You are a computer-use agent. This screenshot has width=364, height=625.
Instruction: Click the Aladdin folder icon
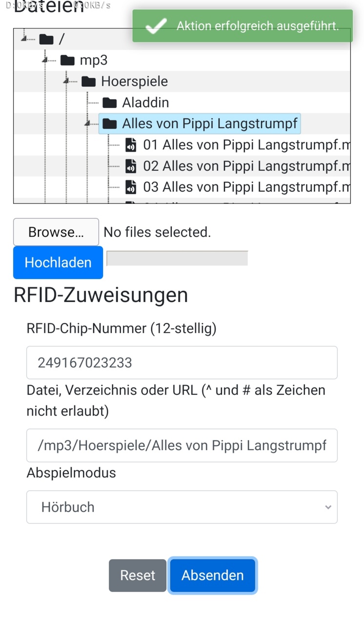[x=110, y=103]
